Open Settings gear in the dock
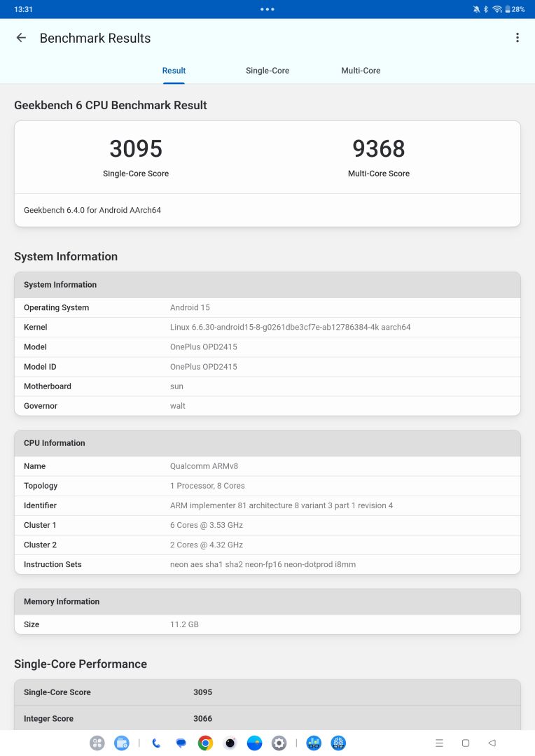This screenshot has width=535, height=756. 279,743
